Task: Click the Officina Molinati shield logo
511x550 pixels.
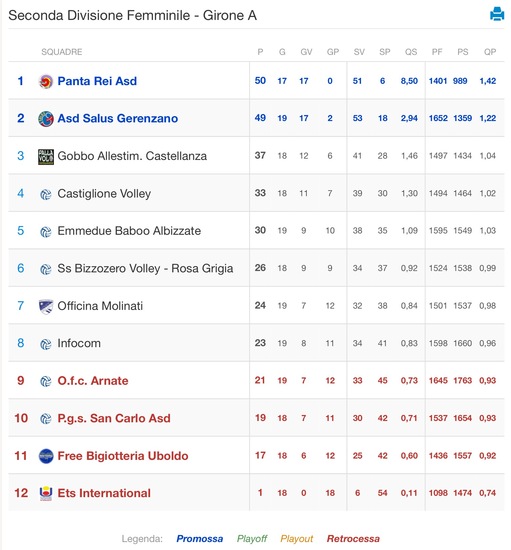Action: click(x=46, y=306)
